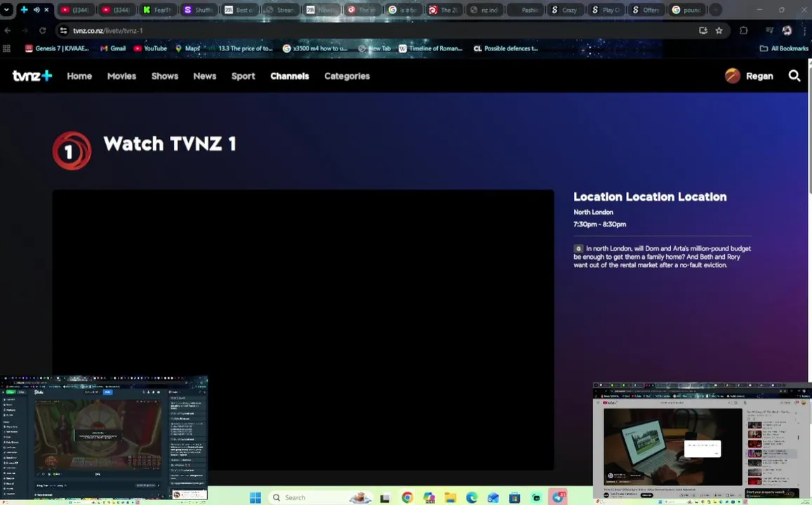Click the install/cast screen icon in address bar
The image size is (812, 505).
(x=703, y=31)
